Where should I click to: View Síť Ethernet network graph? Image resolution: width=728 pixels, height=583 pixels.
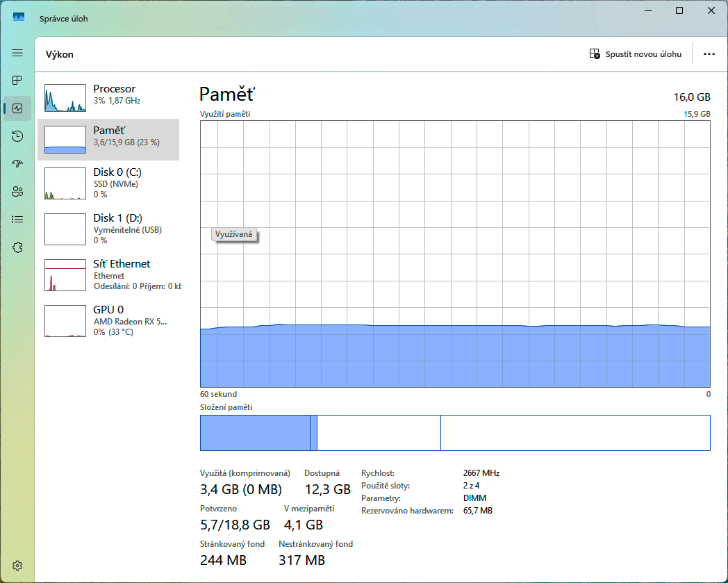click(x=108, y=274)
